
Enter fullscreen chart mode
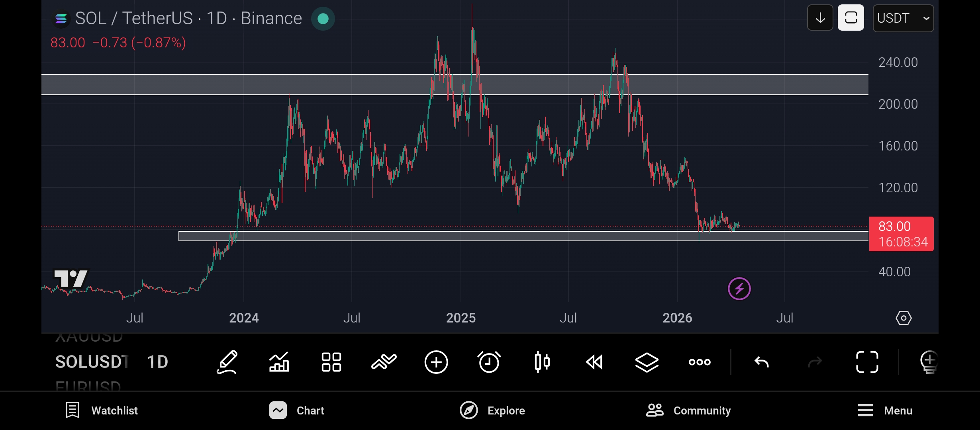click(867, 362)
